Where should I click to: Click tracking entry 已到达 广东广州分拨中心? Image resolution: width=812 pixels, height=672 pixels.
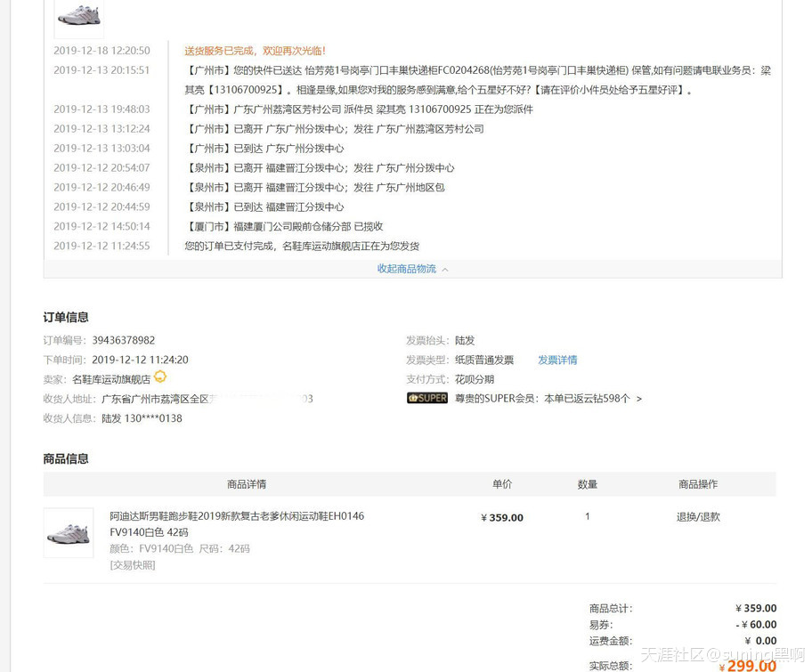click(264, 149)
